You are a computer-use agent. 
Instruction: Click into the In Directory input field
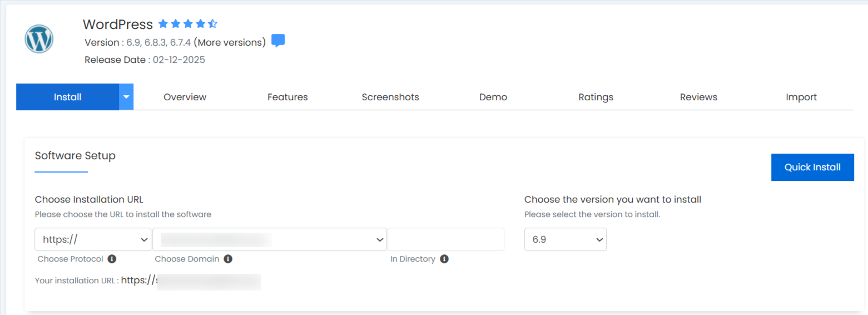click(446, 239)
